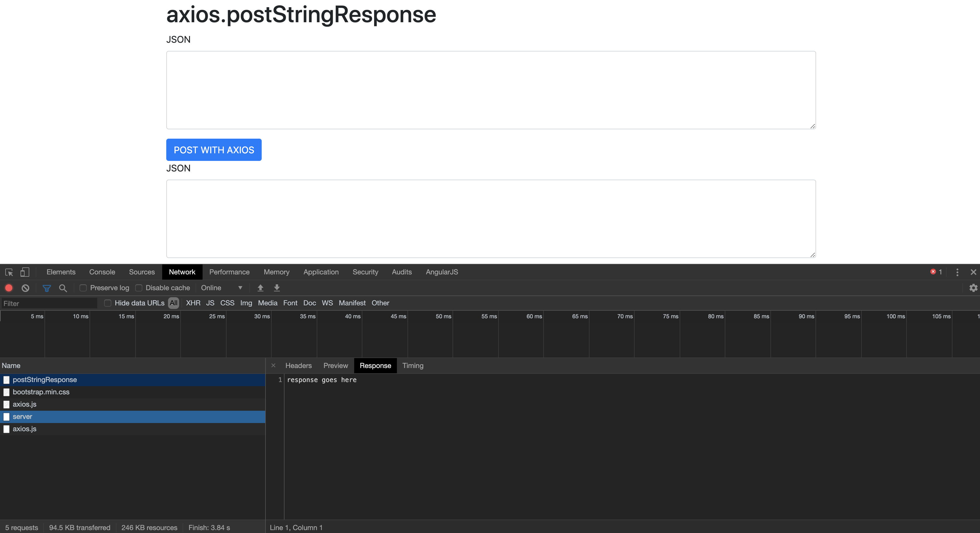
Task: Open the Online throttling dropdown
Action: point(222,288)
